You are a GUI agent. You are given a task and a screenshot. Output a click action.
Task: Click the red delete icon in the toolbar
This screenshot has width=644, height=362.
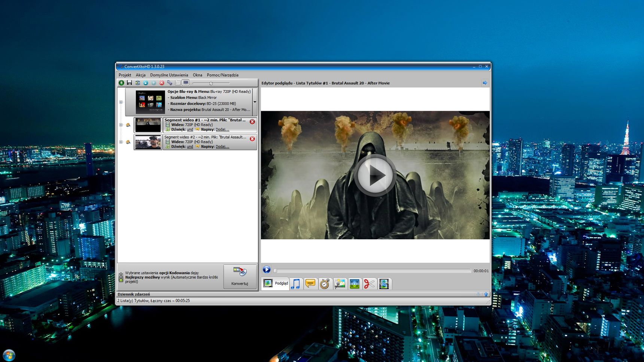pos(162,83)
